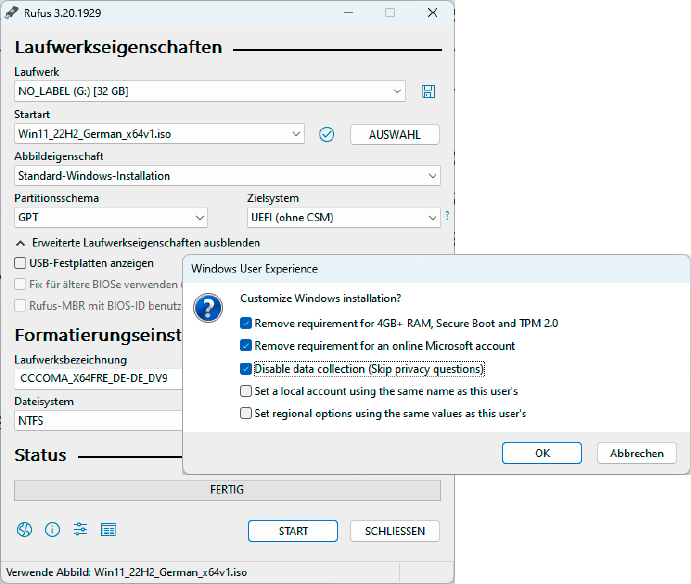Open the language globe icon
691x584 pixels.
[x=25, y=529]
